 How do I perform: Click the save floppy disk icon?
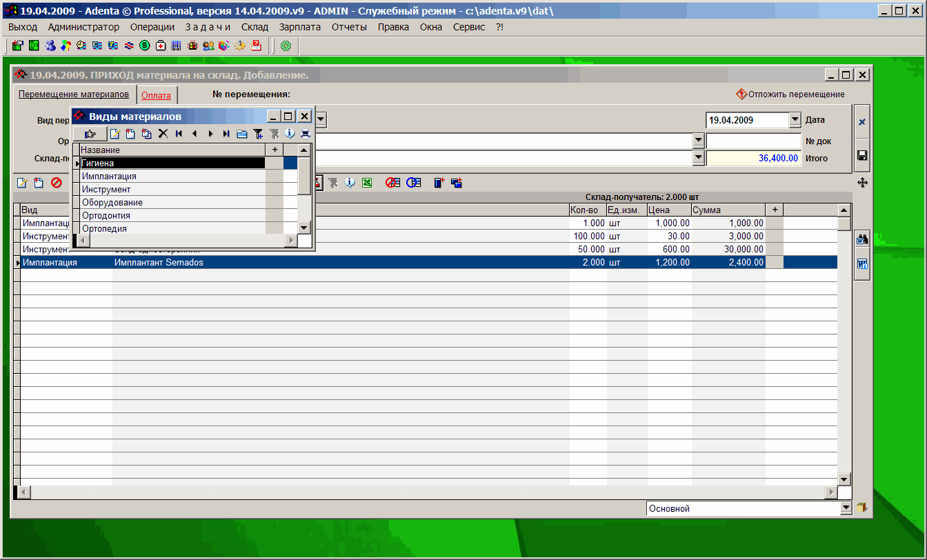861,155
